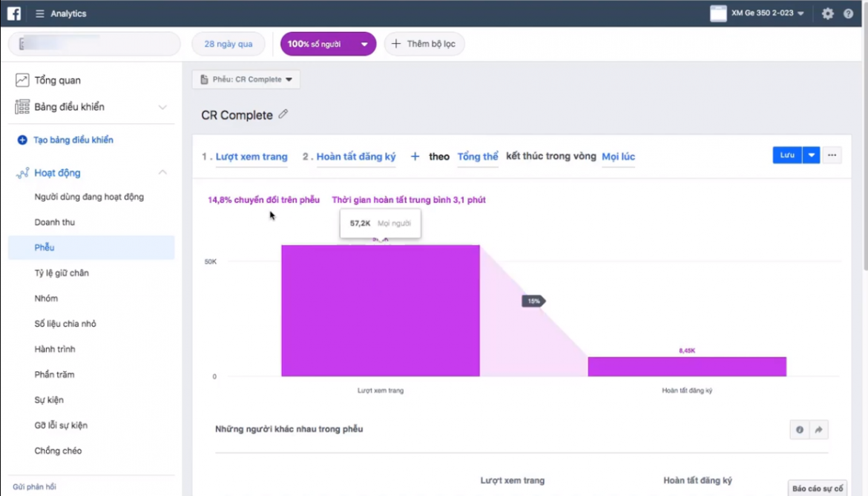Open Doanh thu in the sidebar
This screenshot has width=868, height=496.
(55, 222)
